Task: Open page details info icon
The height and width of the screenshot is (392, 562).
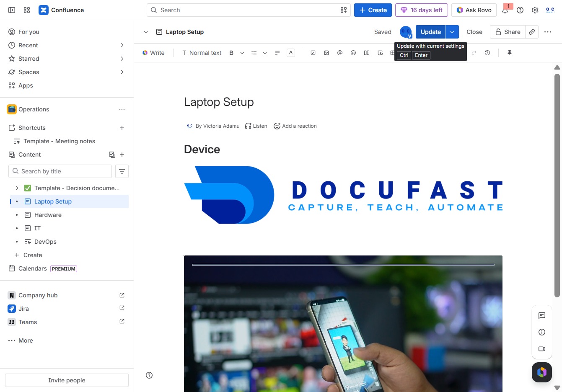Action: pyautogui.click(x=542, y=332)
